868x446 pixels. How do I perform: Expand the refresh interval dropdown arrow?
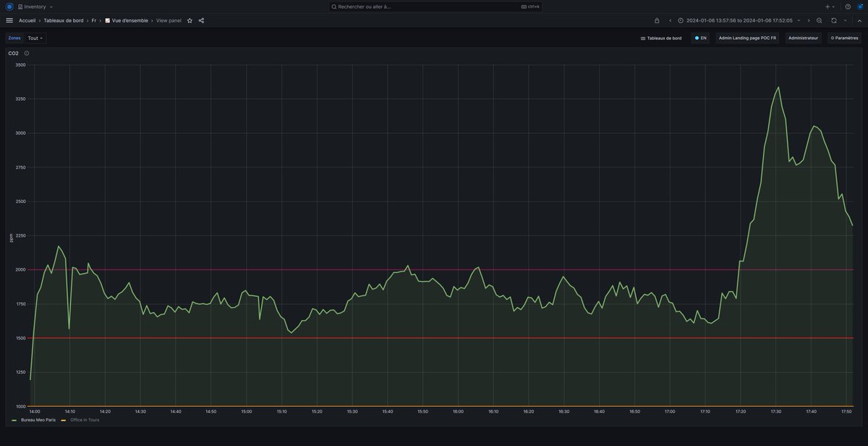coord(845,20)
